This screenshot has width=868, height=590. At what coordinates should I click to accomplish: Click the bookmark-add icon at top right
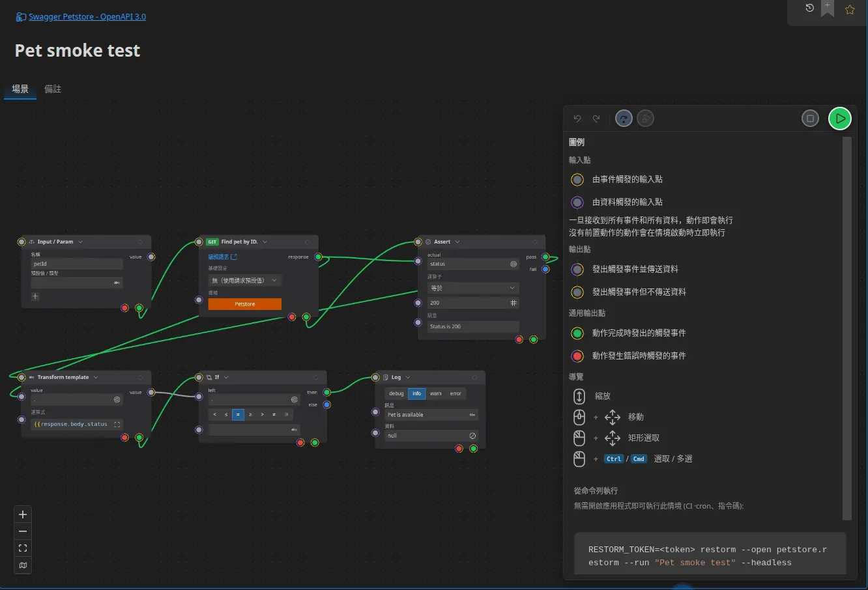coord(828,8)
